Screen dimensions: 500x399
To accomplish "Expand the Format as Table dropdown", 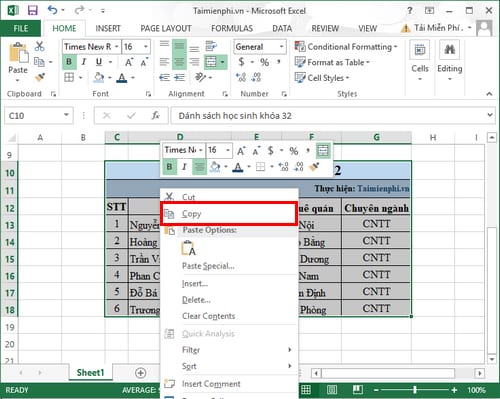I will coord(368,62).
